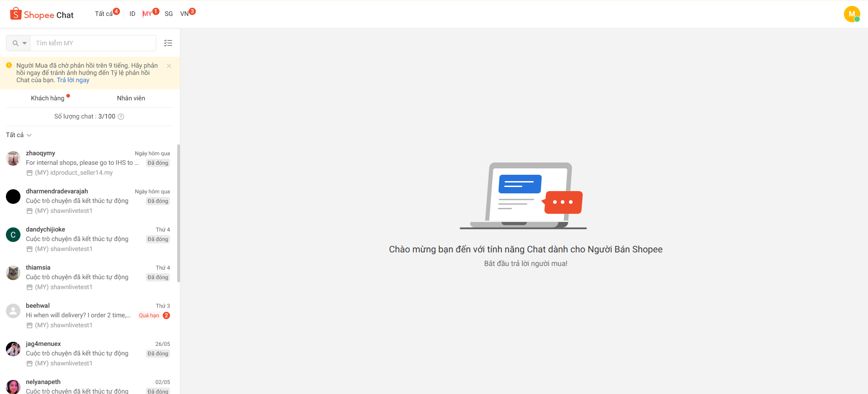Image resolution: width=868 pixels, height=394 pixels.
Task: Switch to the Nhân viên tab
Action: pos(131,98)
